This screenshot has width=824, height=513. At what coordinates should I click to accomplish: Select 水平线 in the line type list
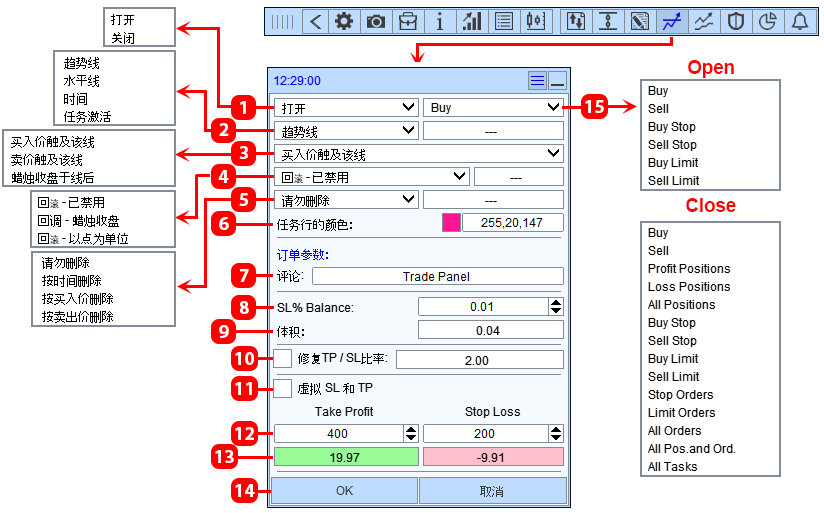(x=81, y=81)
